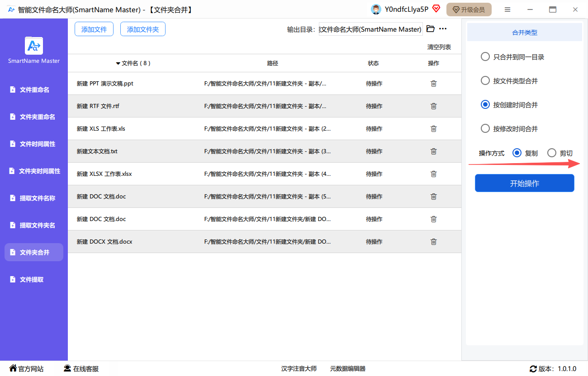Remove 新建 DOCX 文档.docx with trash icon
This screenshot has height=376, width=588.
433,242
